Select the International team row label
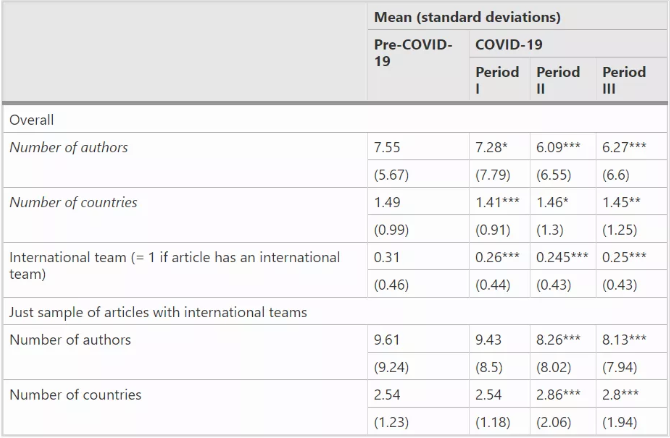Screen dimensions: 670x438 175,265
